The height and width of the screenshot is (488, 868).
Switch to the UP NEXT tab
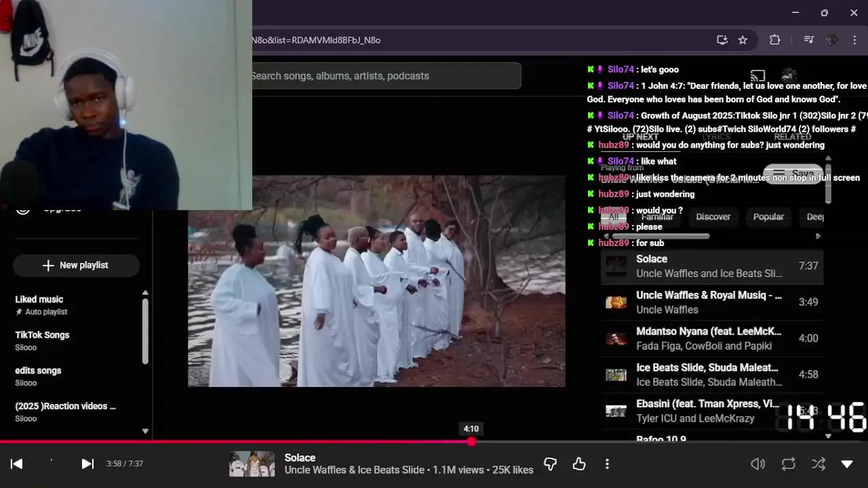640,137
